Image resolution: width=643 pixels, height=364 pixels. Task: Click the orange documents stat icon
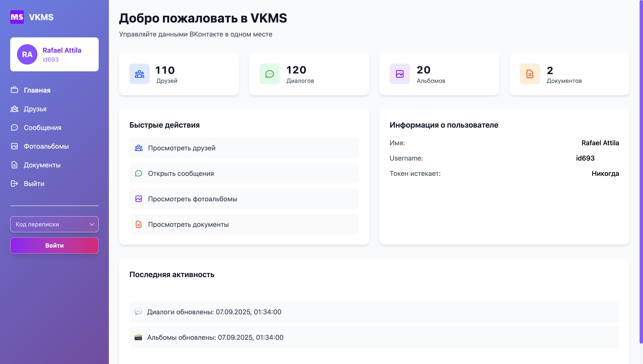coord(530,74)
